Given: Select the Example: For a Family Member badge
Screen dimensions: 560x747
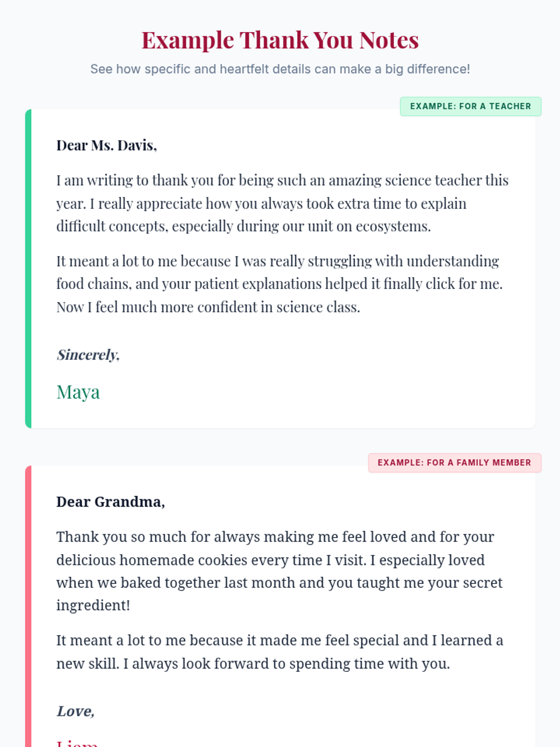Looking at the screenshot, I should (455, 463).
